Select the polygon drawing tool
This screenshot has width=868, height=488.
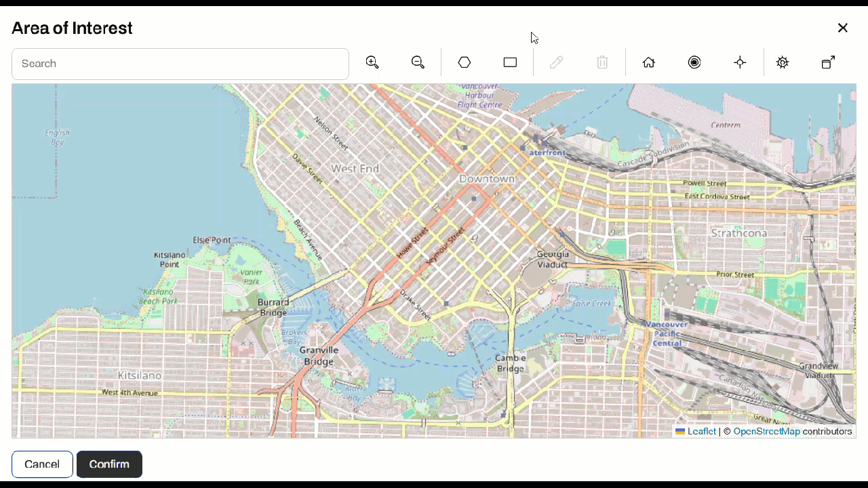point(465,62)
